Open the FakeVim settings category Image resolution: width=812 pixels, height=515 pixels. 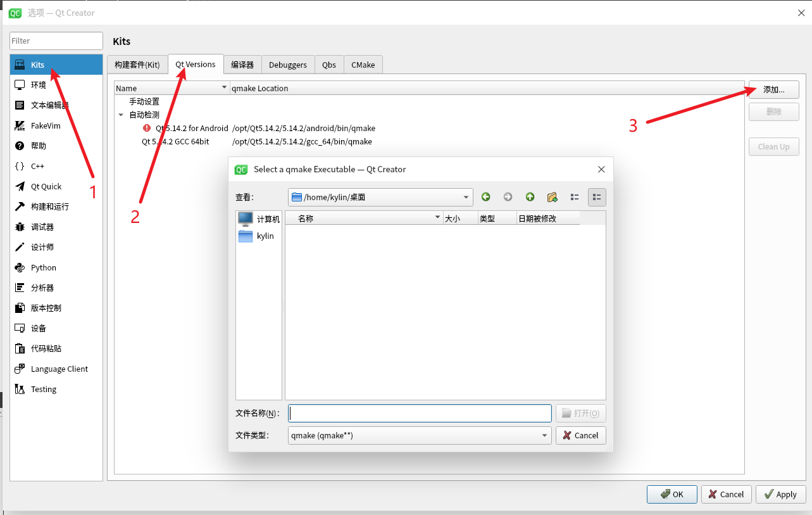coord(56,125)
